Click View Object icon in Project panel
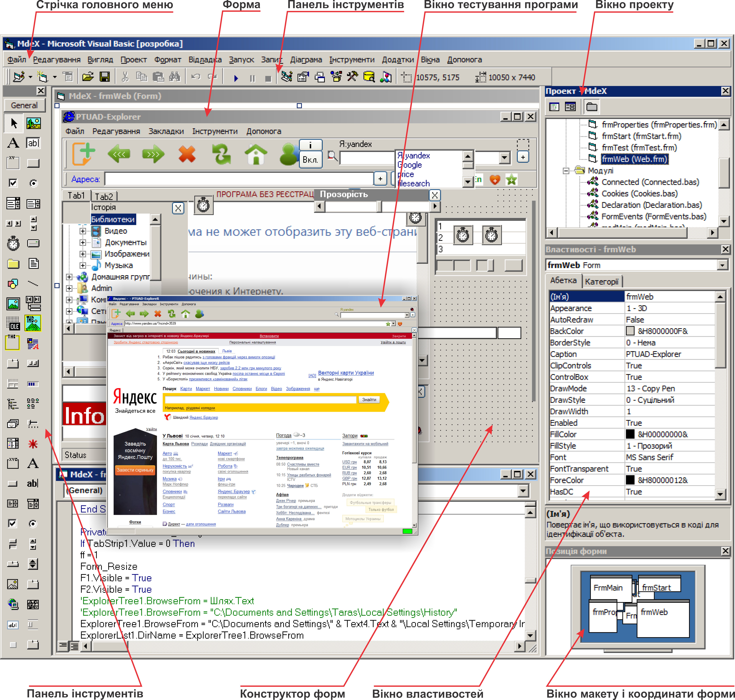 (x=570, y=107)
